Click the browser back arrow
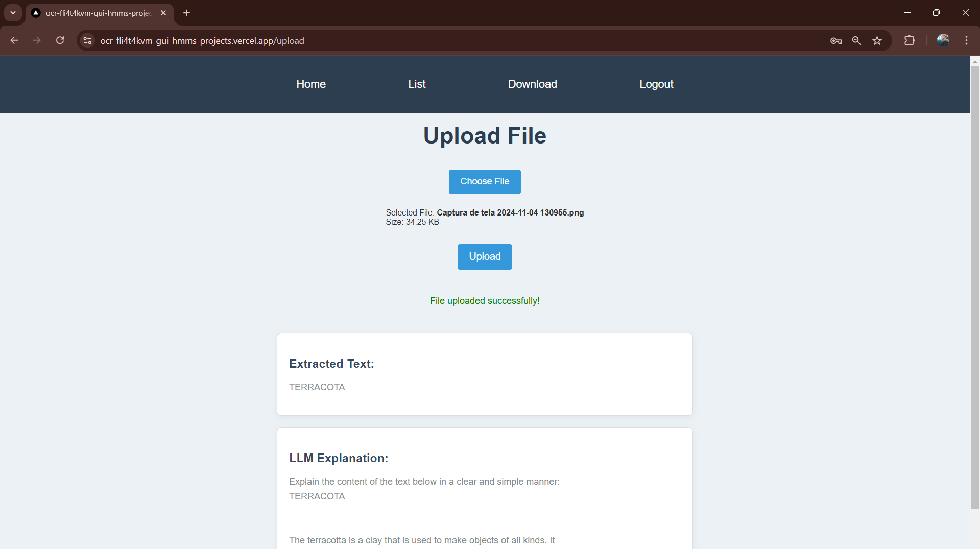The height and width of the screenshot is (549, 980). click(x=14, y=40)
